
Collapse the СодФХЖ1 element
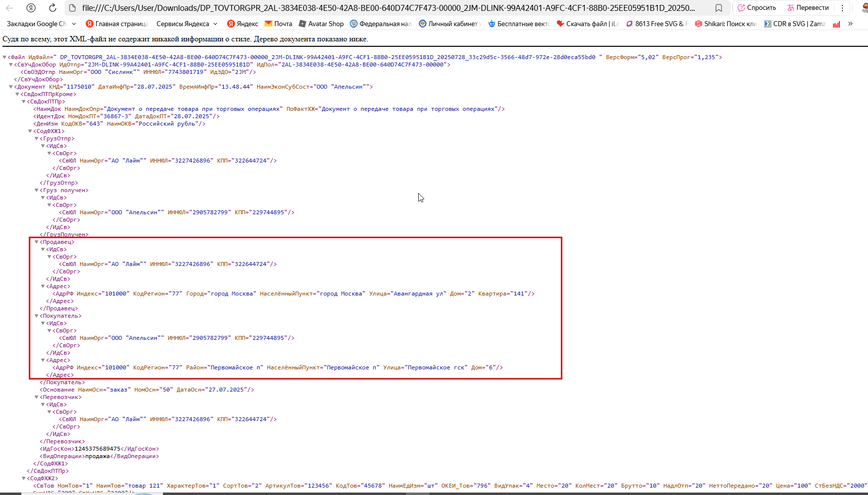pos(30,131)
